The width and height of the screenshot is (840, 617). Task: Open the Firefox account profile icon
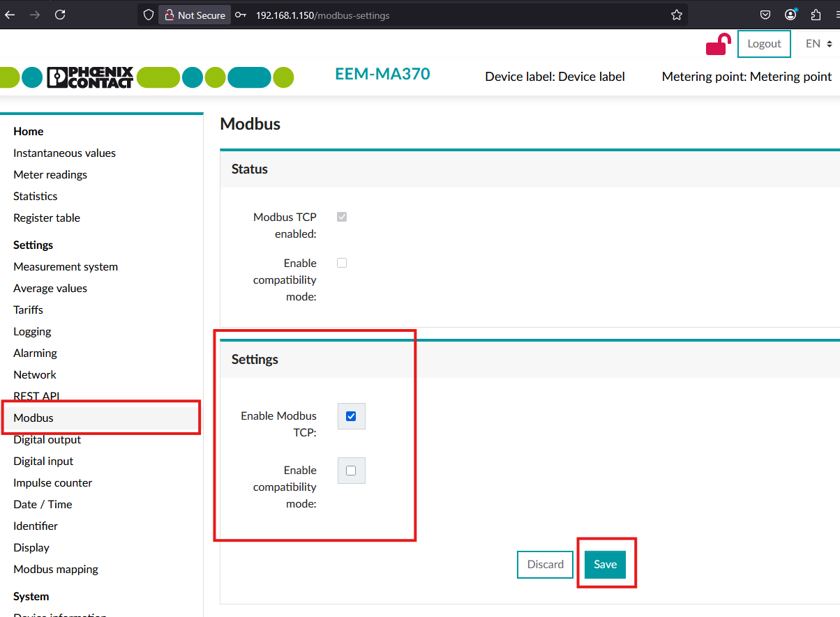(x=790, y=15)
